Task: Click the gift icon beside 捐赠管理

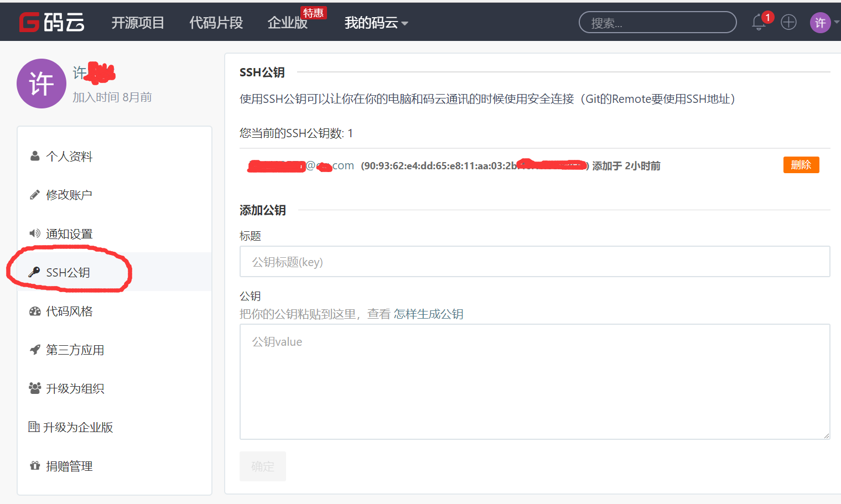Action: pyautogui.click(x=35, y=466)
